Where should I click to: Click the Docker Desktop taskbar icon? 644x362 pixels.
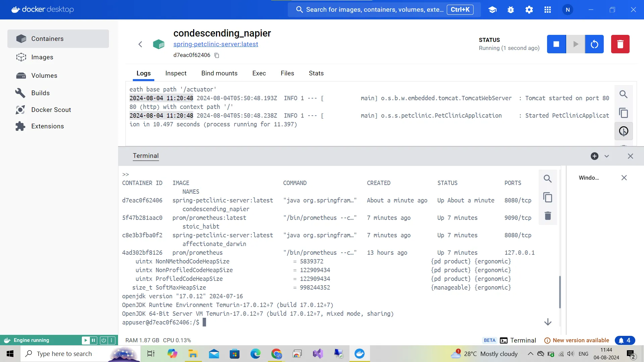[x=360, y=354]
